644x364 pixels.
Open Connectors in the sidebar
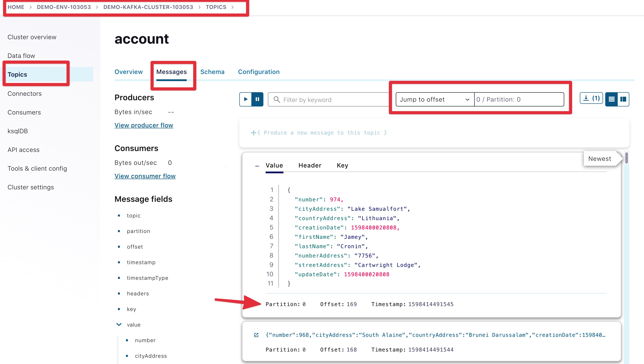pyautogui.click(x=25, y=94)
